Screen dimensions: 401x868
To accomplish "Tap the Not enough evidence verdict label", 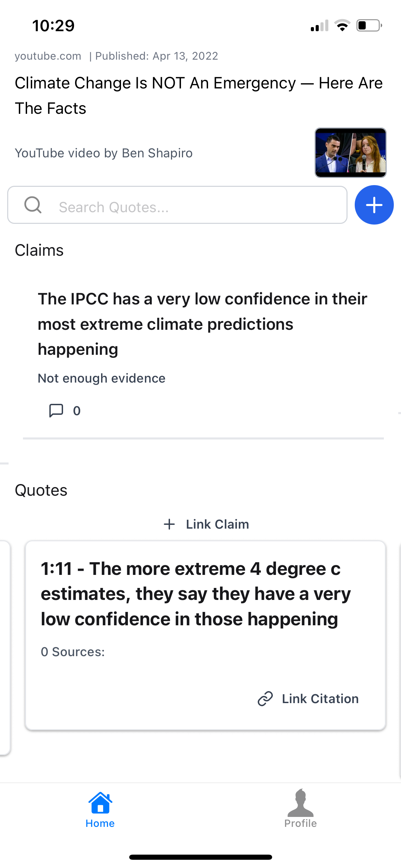I will click(x=101, y=378).
